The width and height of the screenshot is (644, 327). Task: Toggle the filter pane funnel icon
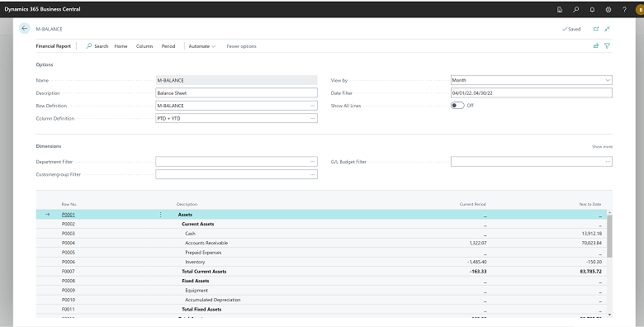607,46
